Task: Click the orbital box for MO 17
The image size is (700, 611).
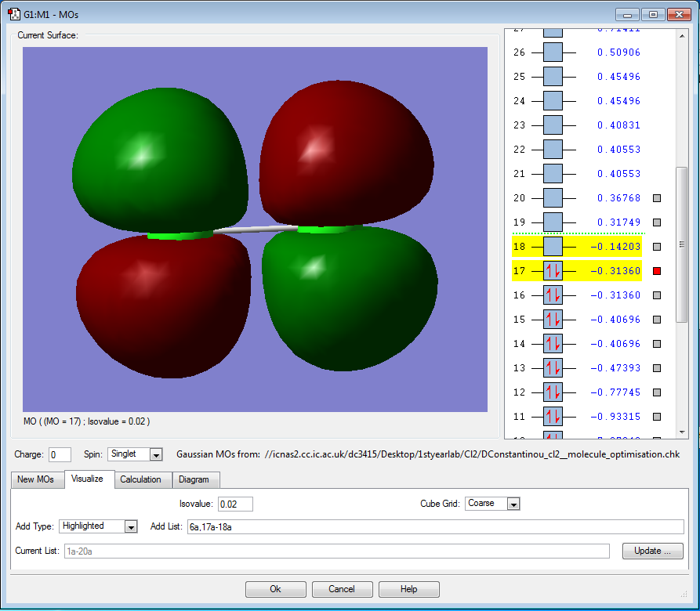Action: pyautogui.click(x=553, y=271)
